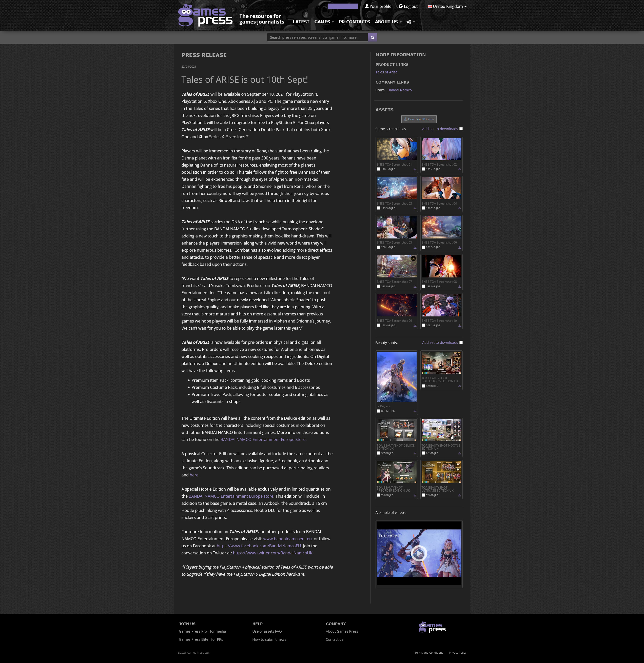644x663 pixels.
Task: Check the JP Key art checkbox
Action: pos(378,411)
